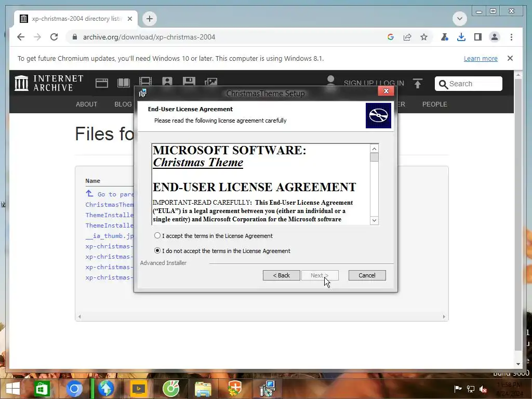
Task: Click the license agreement scrollbar thumb
Action: (374, 157)
